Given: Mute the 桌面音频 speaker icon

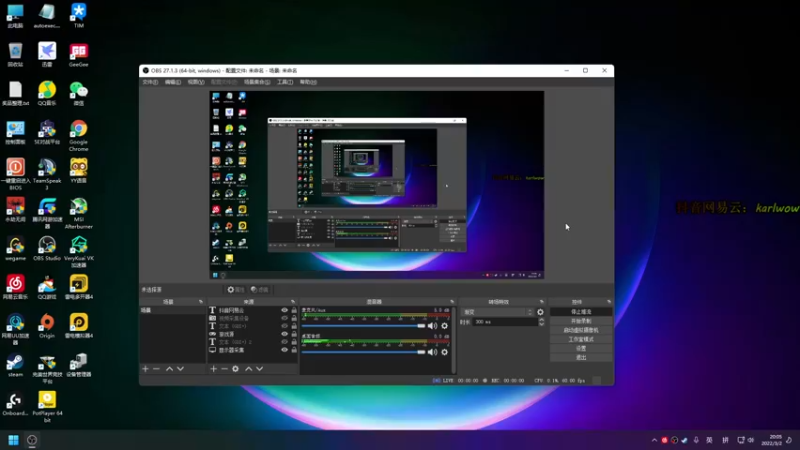Looking at the screenshot, I should (x=432, y=352).
